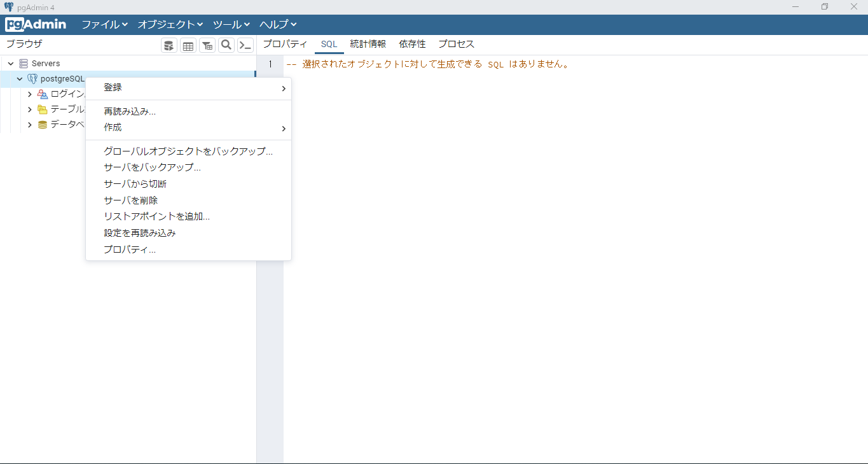Viewport: 868px width, 464px height.
Task: Switch to the プロパティ tab
Action: point(285,44)
